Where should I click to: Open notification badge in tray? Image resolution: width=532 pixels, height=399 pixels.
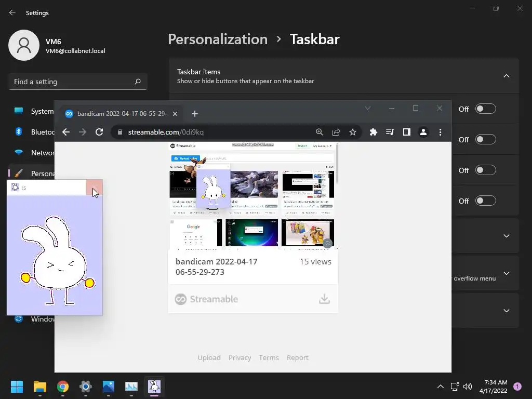click(x=517, y=387)
